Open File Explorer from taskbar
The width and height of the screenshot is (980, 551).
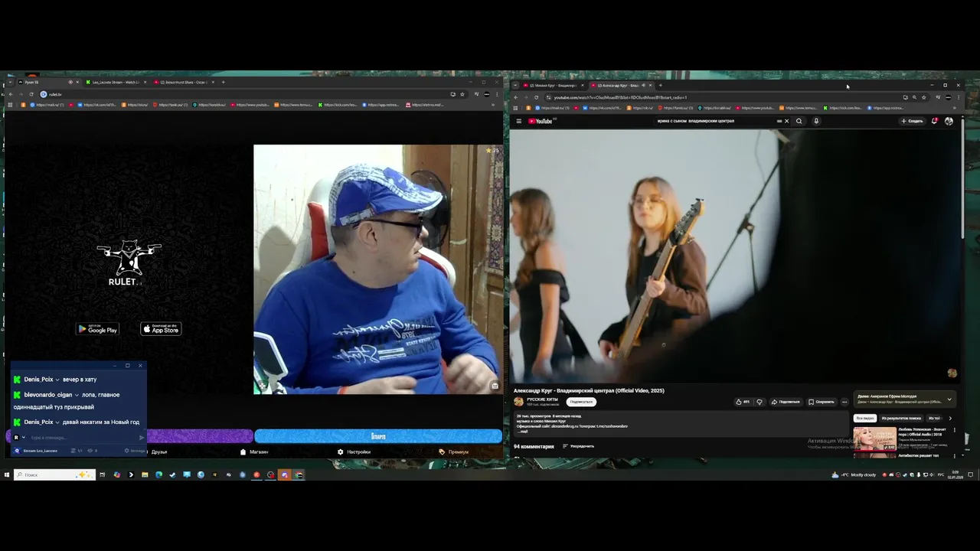tap(145, 474)
